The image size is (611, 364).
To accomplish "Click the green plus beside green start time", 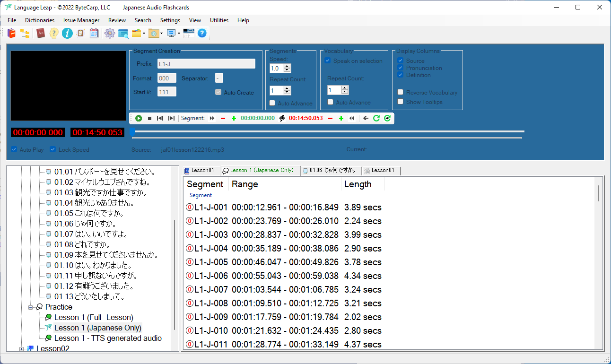I will click(x=234, y=118).
